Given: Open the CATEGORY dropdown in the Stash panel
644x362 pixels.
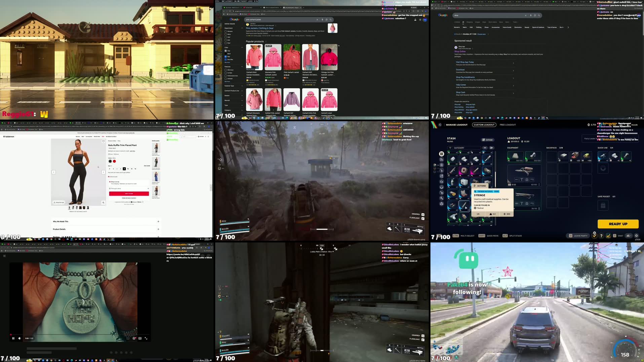Looking at the screenshot, I should pos(464,148).
